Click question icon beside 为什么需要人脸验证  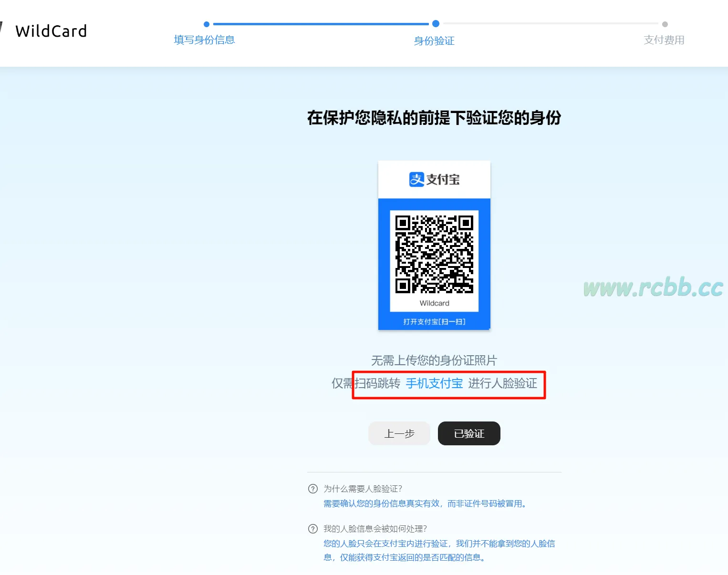coord(313,489)
